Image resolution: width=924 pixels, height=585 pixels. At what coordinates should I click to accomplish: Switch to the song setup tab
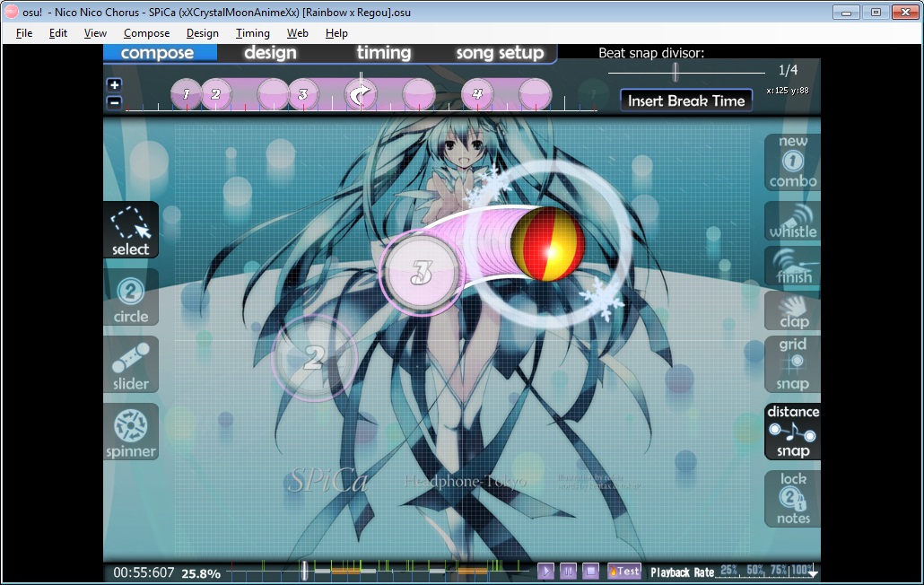coord(500,52)
